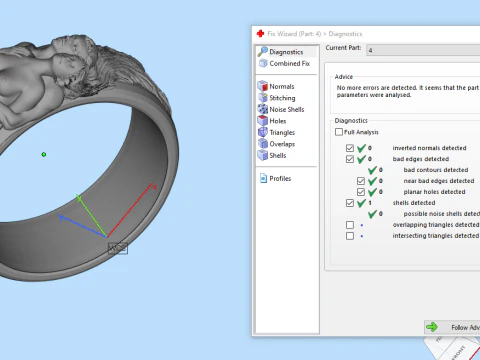Screen dimensions: 480x360
Task: Select the Overlaps fix icon
Action: click(x=263, y=144)
